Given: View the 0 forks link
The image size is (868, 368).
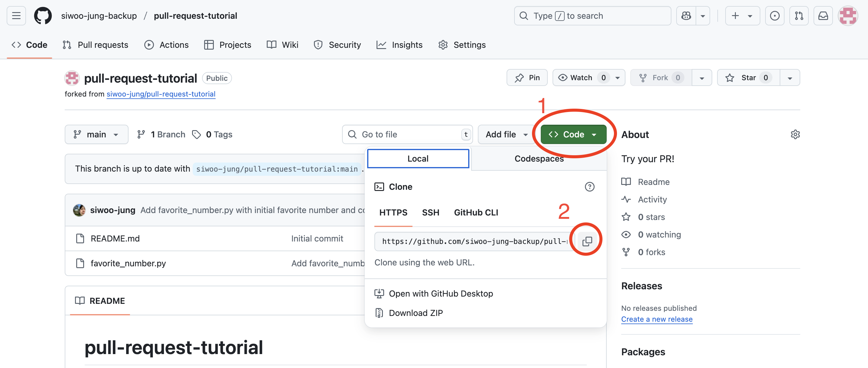Looking at the screenshot, I should (x=643, y=252).
